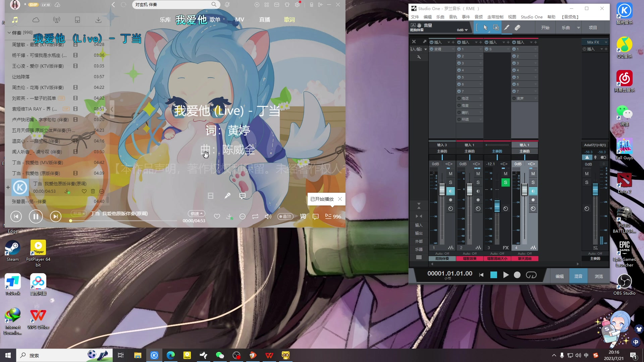Return to start in Studio One transport

point(482,275)
